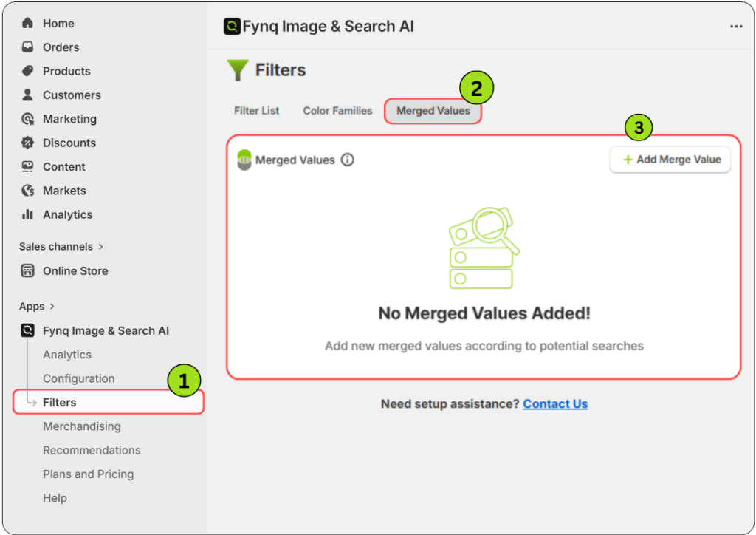Viewport: 756px width, 535px height.
Task: Click the green funnel Filters icon
Action: [x=238, y=70]
